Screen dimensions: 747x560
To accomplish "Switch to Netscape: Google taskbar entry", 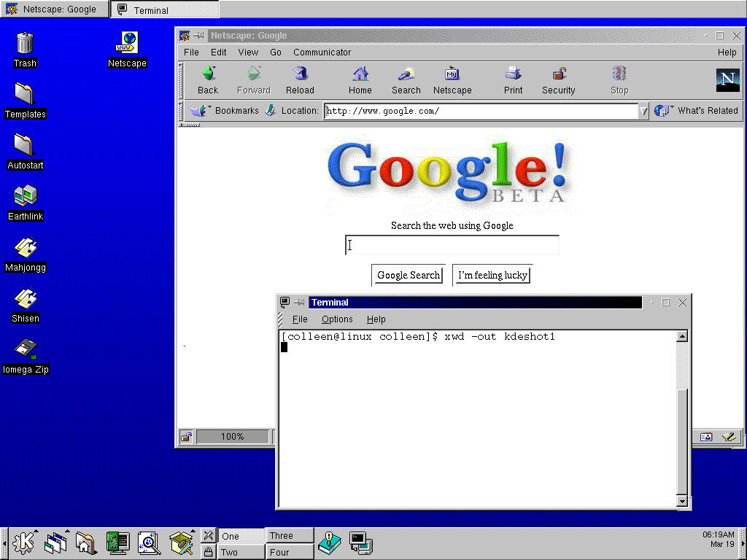I will [x=54, y=9].
